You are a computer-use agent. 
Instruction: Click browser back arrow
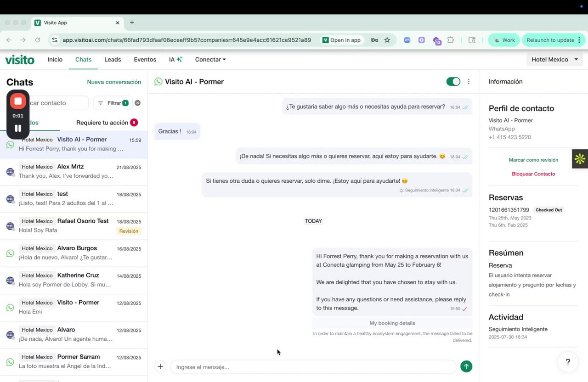[9, 40]
